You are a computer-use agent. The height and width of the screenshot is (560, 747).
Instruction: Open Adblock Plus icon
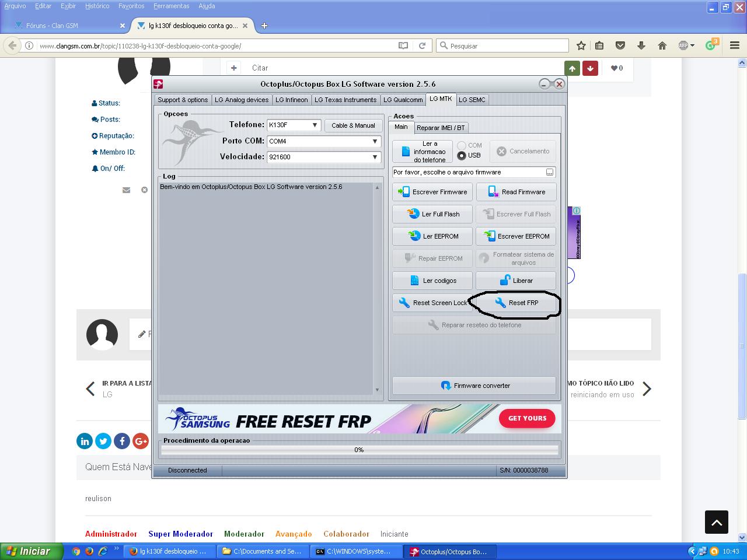point(683,45)
